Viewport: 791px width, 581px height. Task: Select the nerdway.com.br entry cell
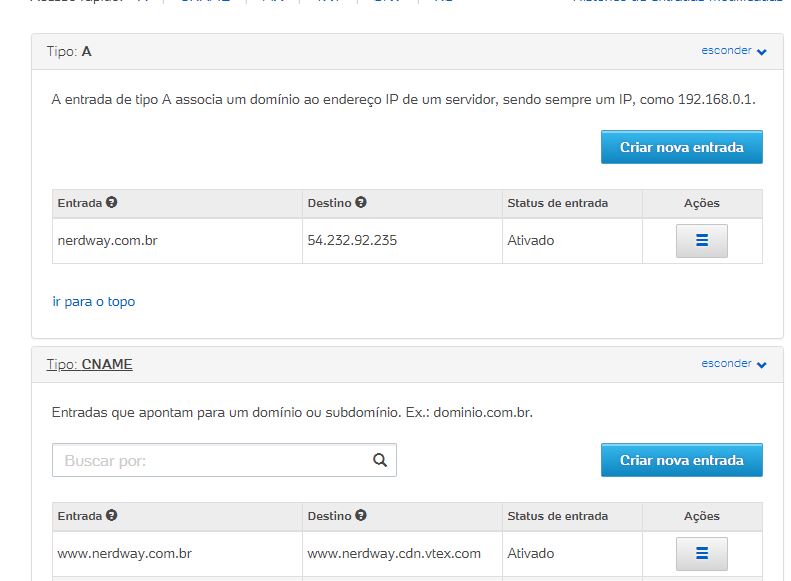click(x=177, y=241)
